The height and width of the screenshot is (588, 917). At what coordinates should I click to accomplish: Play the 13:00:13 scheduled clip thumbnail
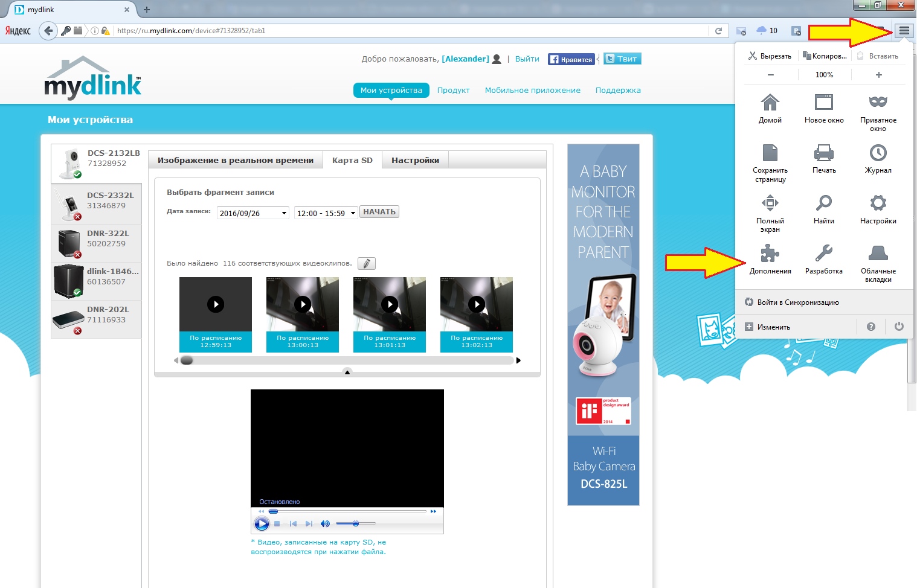pos(303,304)
